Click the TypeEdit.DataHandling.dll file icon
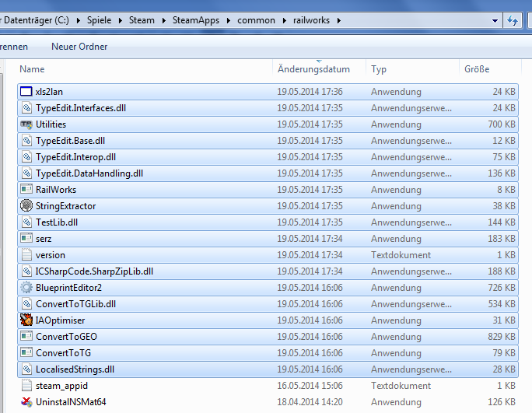This screenshot has width=532, height=413. pyautogui.click(x=26, y=173)
